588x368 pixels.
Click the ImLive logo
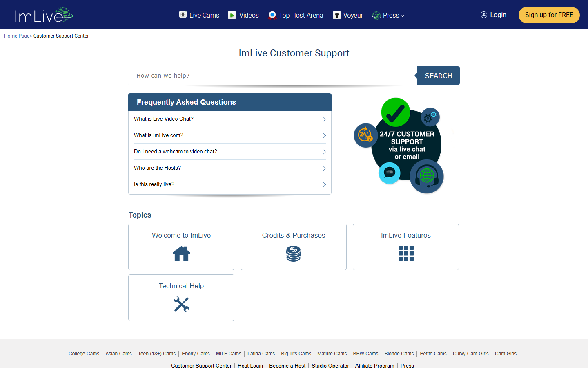pyautogui.click(x=44, y=15)
